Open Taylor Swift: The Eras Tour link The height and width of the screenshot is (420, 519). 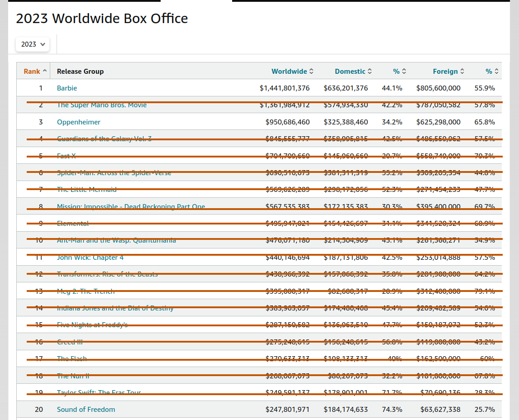click(99, 392)
